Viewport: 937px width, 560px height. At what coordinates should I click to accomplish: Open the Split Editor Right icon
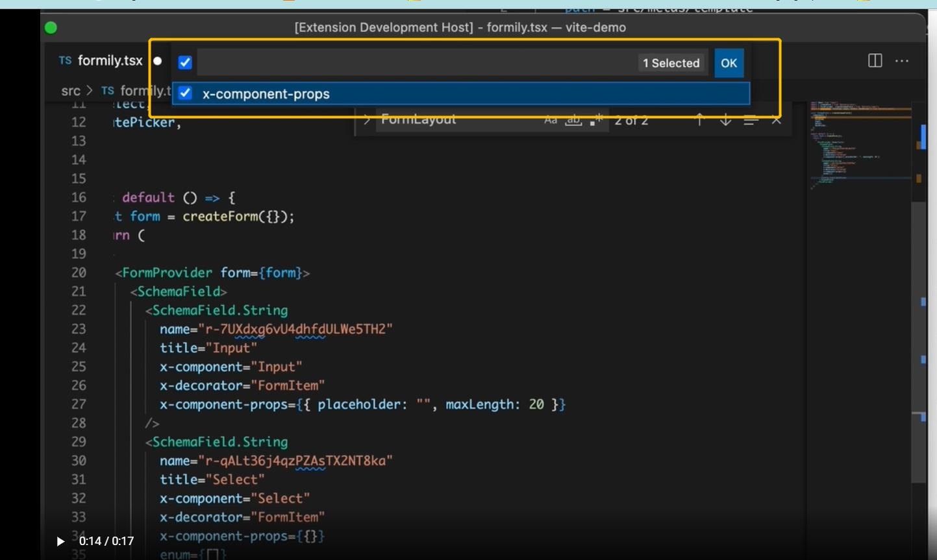pos(875,60)
